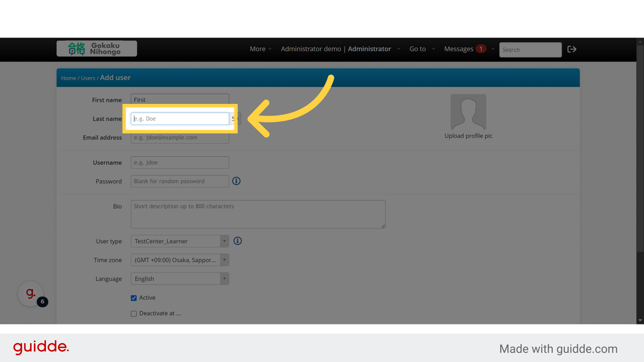
Task: Enable the Deactivate at checkbox
Action: (x=134, y=314)
